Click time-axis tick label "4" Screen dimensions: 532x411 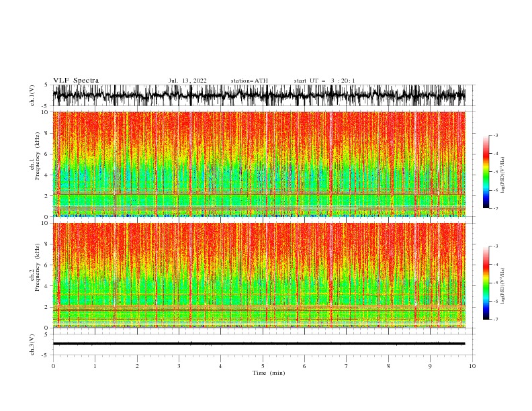coord(220,366)
